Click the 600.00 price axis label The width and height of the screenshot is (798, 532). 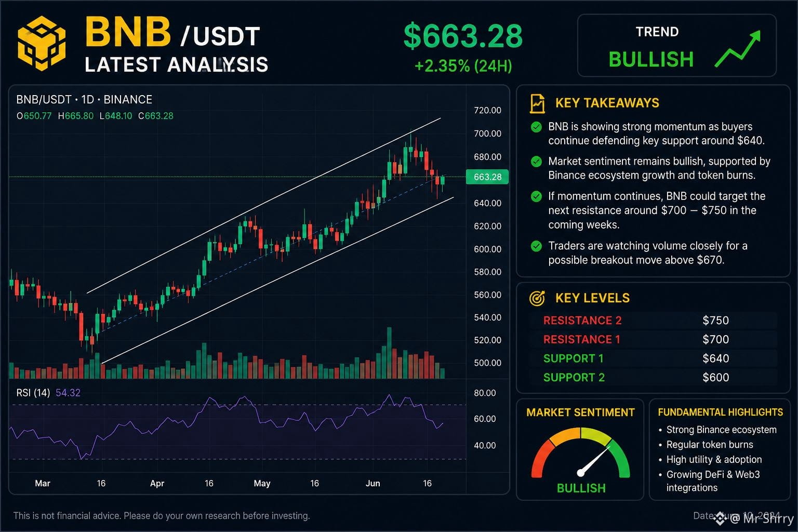click(487, 249)
